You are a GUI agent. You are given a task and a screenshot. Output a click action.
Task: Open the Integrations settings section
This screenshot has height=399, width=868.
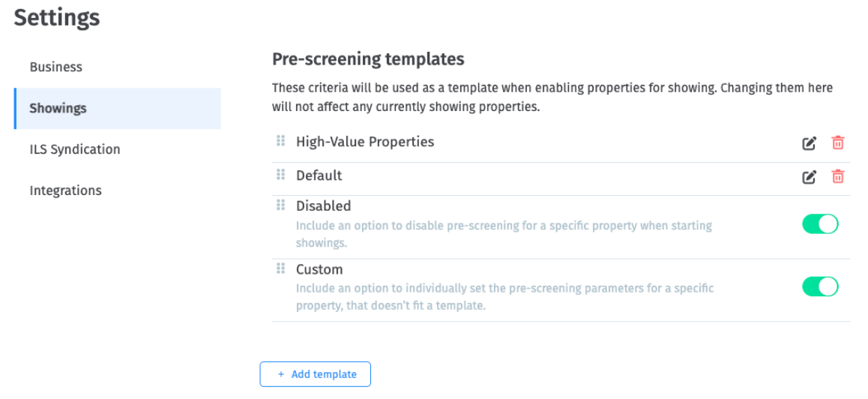(65, 190)
